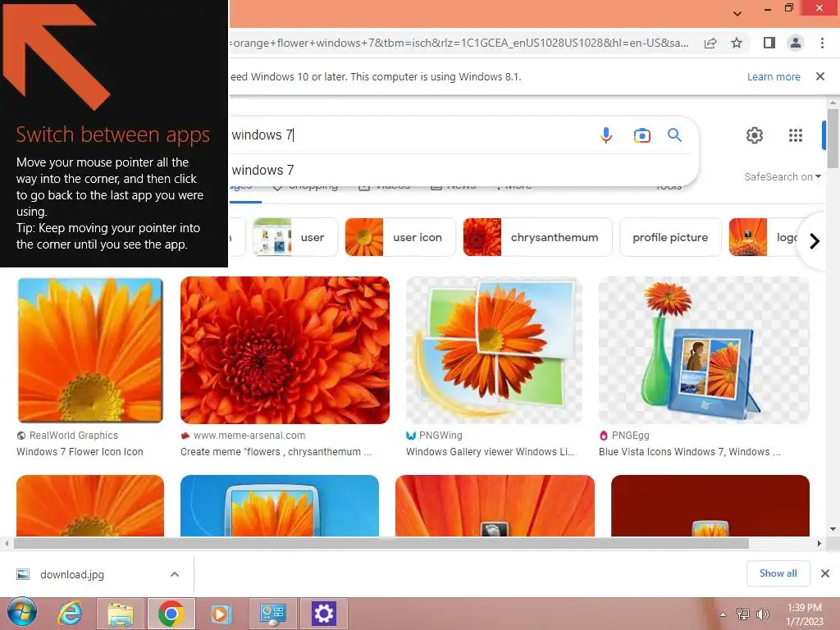Toggle the Chrome side panel icon
Viewport: 840px width, 630px height.
click(x=769, y=43)
